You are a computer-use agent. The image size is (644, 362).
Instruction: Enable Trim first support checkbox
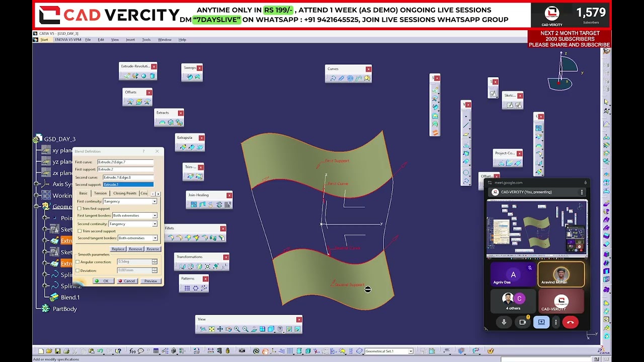[x=79, y=209]
